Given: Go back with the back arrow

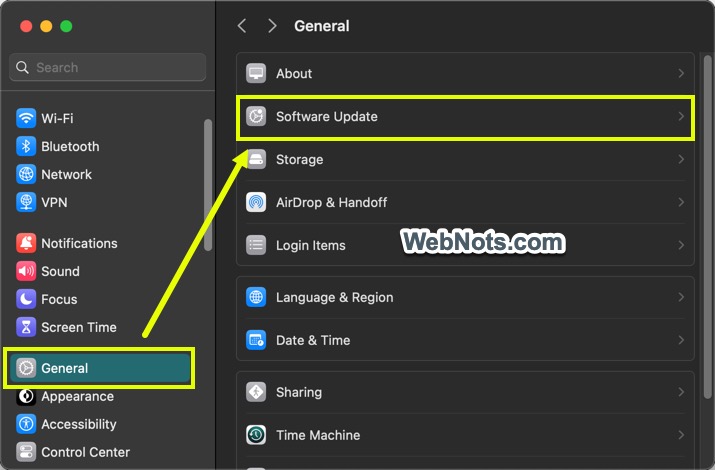Looking at the screenshot, I should pos(242,26).
